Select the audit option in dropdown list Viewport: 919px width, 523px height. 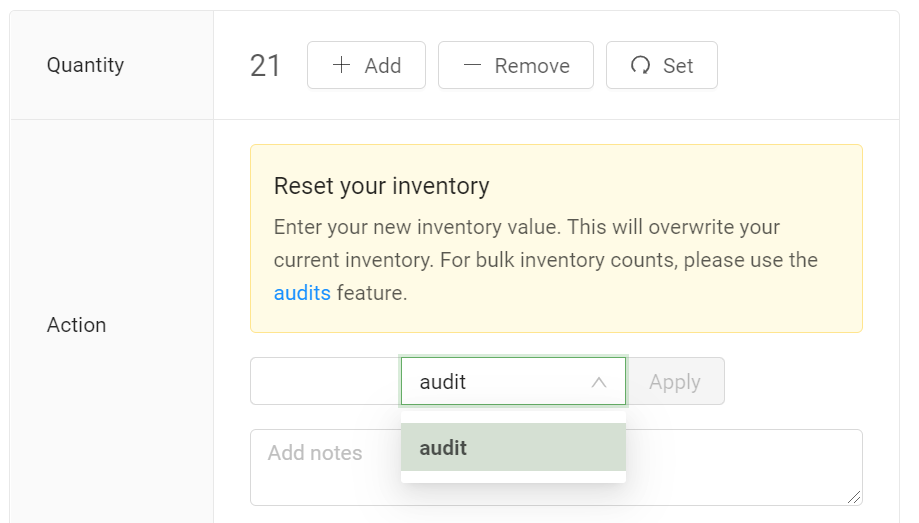(513, 447)
